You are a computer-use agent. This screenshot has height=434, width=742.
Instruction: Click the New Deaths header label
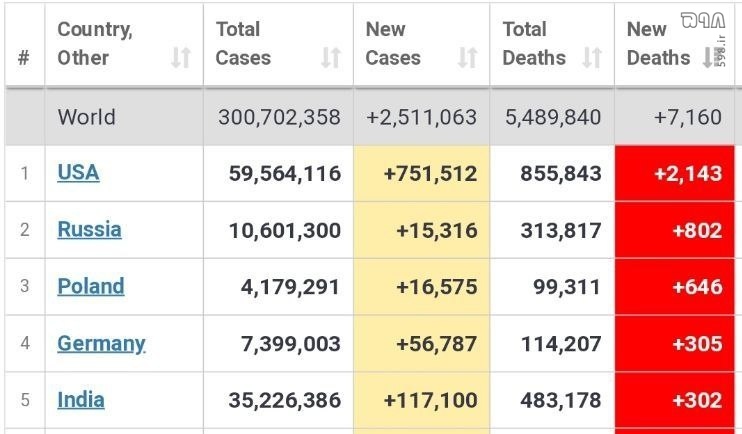pos(658,44)
